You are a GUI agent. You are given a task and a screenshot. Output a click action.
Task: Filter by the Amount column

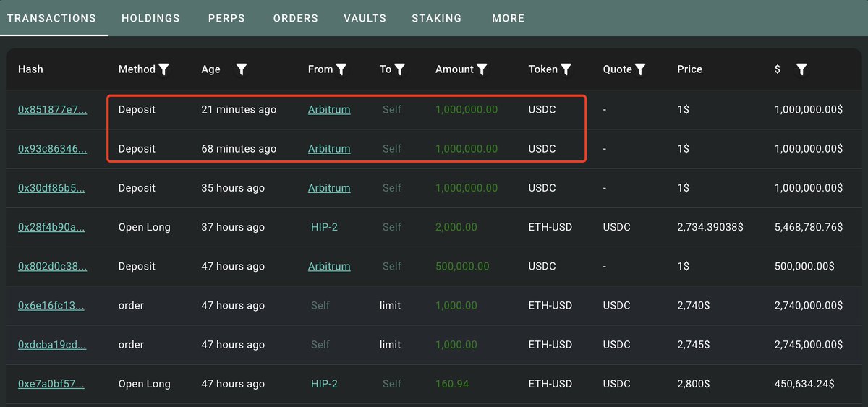point(482,69)
